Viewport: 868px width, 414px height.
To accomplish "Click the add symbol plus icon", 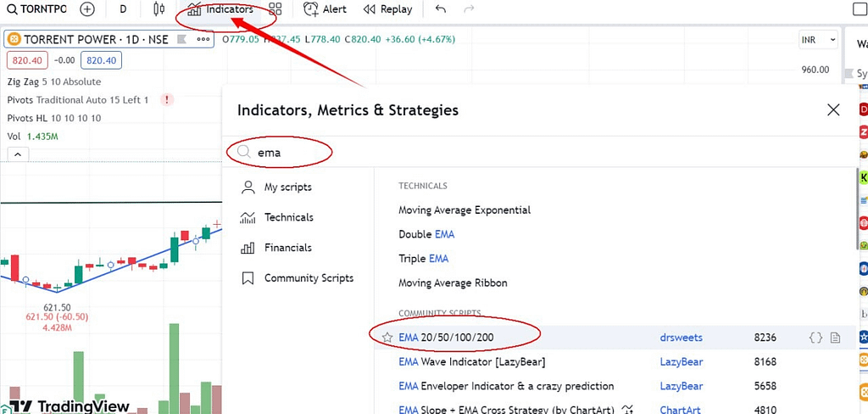I will [87, 9].
